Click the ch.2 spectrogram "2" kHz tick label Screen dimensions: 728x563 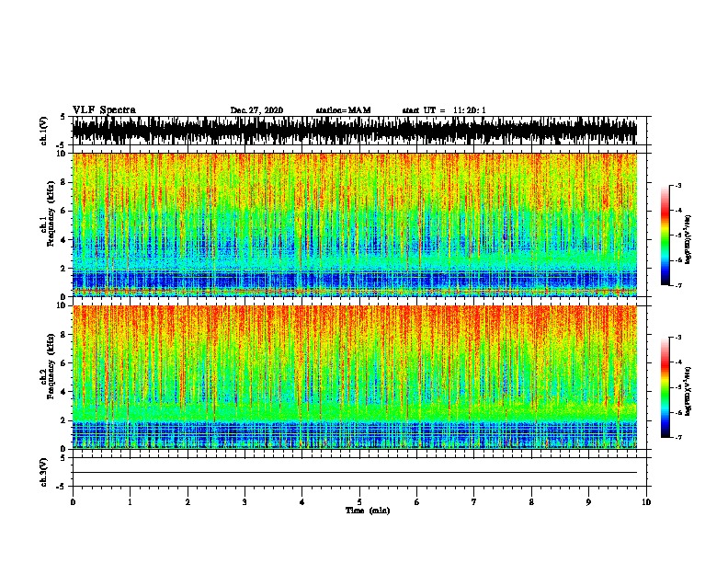[63, 420]
